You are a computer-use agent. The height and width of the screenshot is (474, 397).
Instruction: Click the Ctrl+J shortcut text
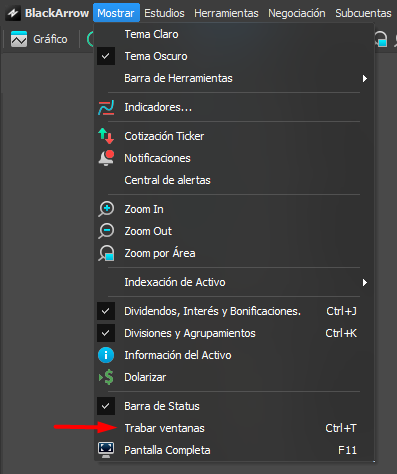[x=341, y=311]
